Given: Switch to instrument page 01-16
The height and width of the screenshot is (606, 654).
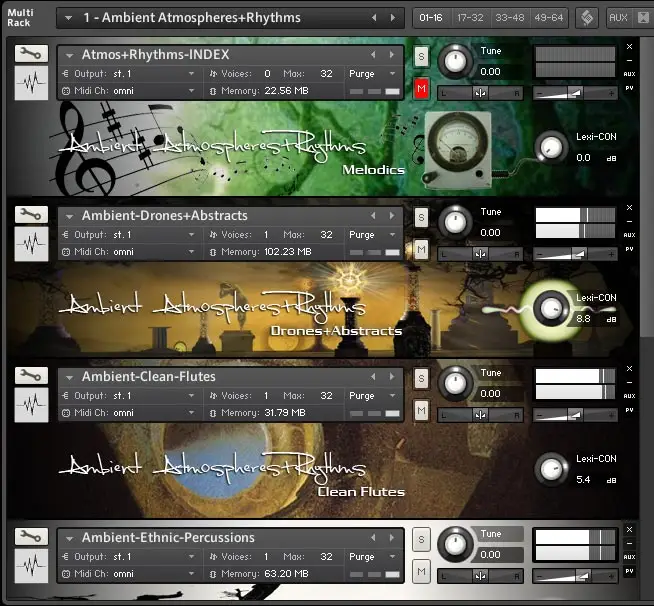Looking at the screenshot, I should coord(431,18).
